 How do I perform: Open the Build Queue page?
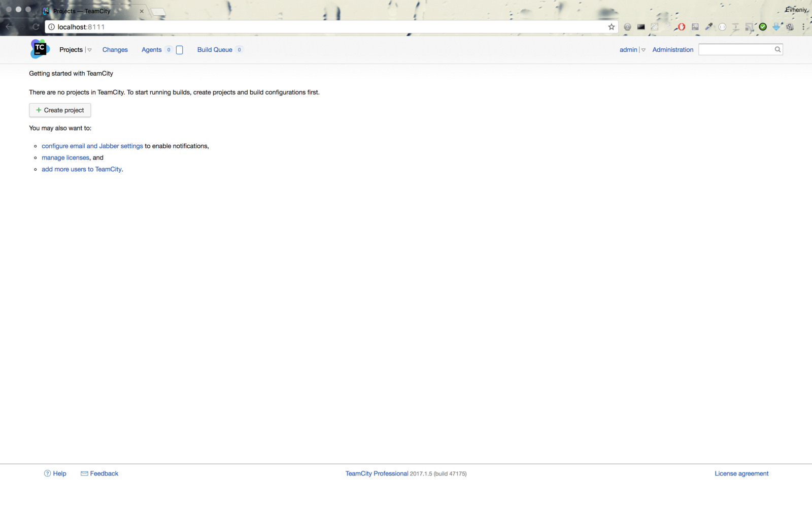tap(215, 50)
